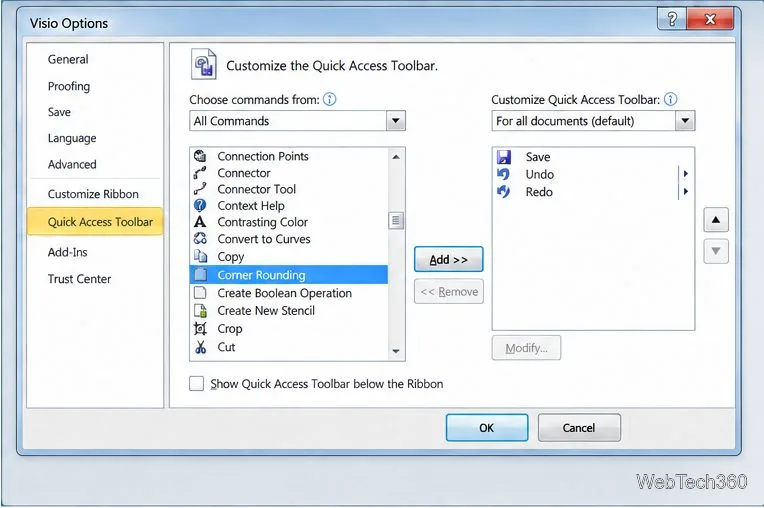Select the Convert to Curves list entry
This screenshot has height=508, width=764.
click(x=288, y=239)
